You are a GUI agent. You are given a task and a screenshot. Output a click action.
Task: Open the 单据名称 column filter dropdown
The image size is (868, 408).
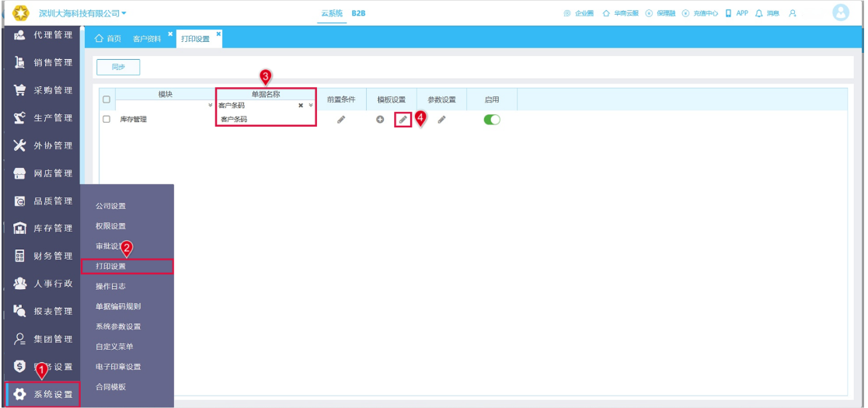click(311, 105)
